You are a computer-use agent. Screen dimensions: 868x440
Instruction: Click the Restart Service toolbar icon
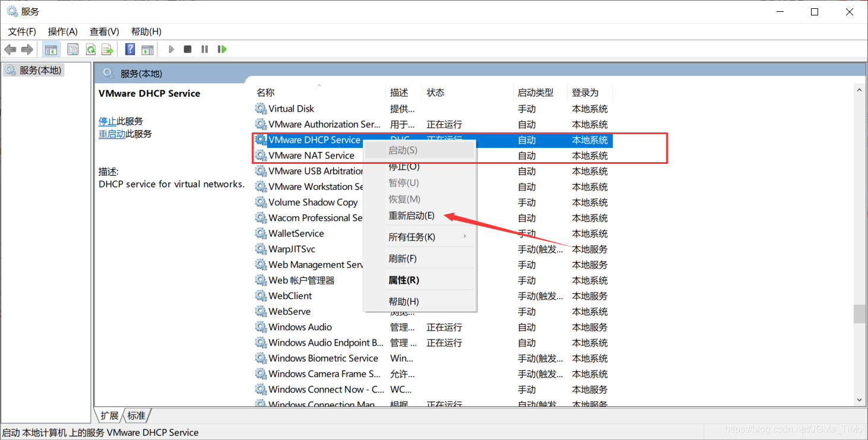[222, 49]
